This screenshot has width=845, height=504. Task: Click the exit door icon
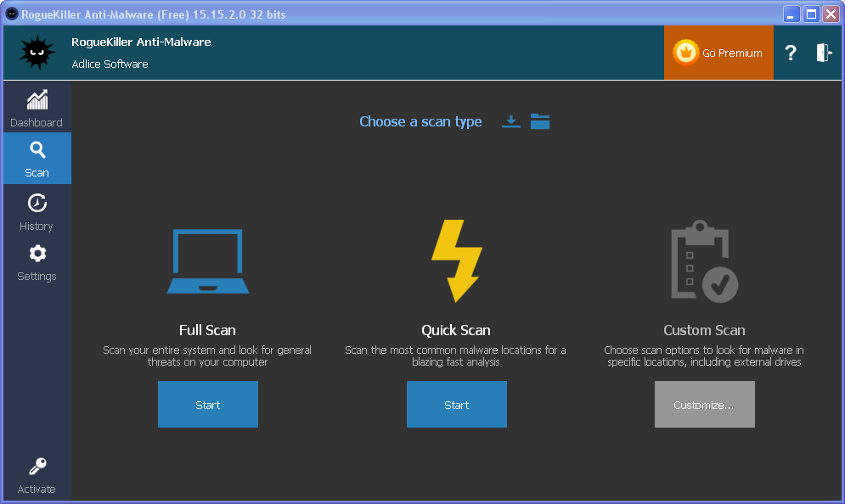pyautogui.click(x=824, y=53)
